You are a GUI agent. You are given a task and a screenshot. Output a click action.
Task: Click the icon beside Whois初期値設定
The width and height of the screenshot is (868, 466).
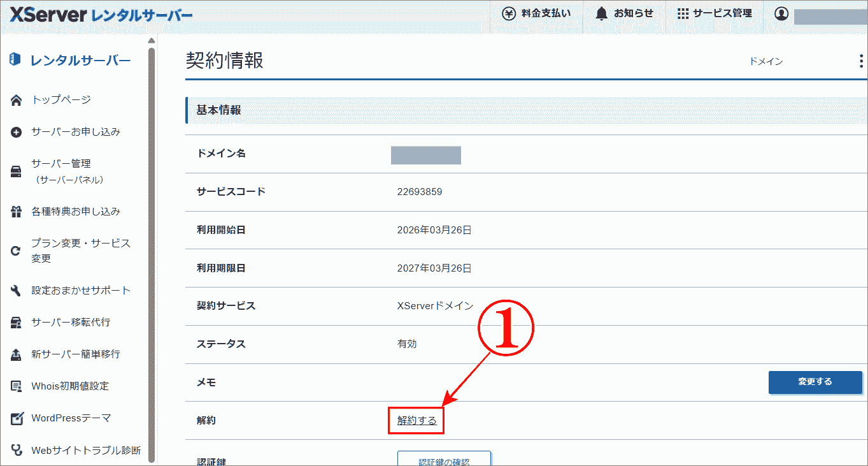(17, 386)
